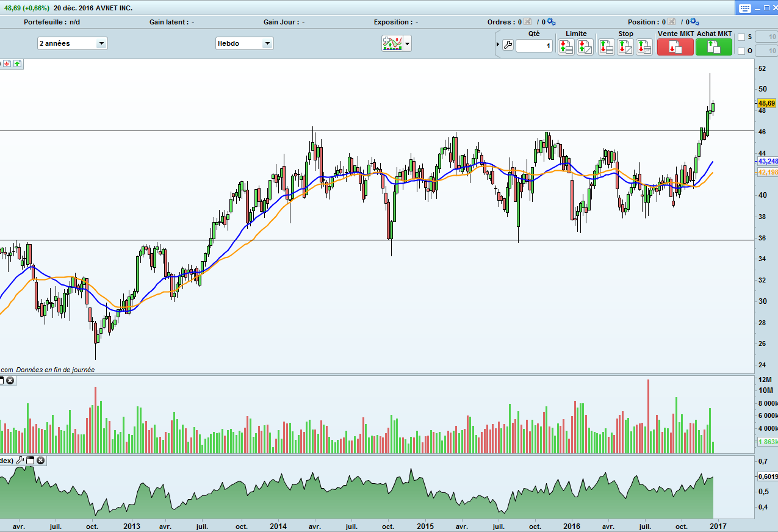Enable the S checkbox
Viewport: 778px width, 532px height.
click(741, 37)
